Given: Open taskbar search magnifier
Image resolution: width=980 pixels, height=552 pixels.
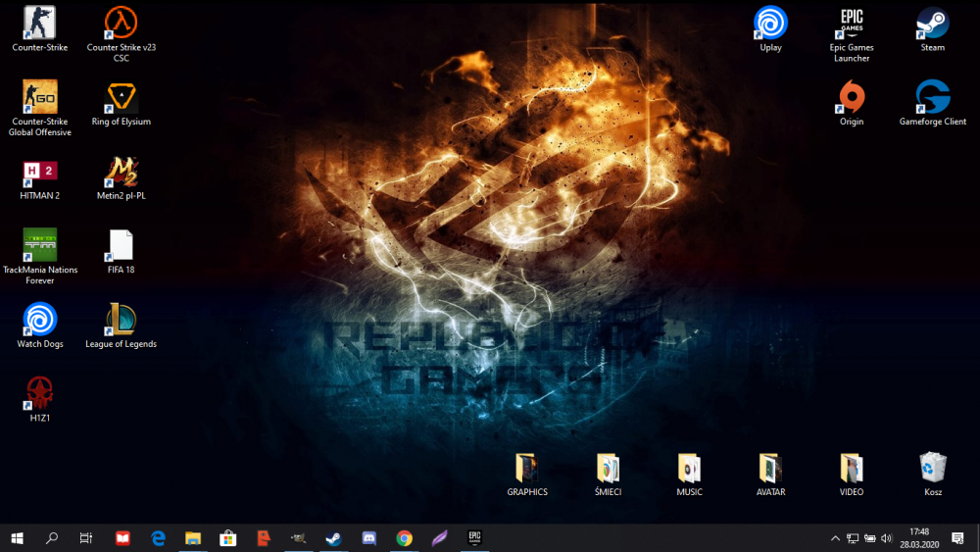Looking at the screenshot, I should click(x=52, y=538).
